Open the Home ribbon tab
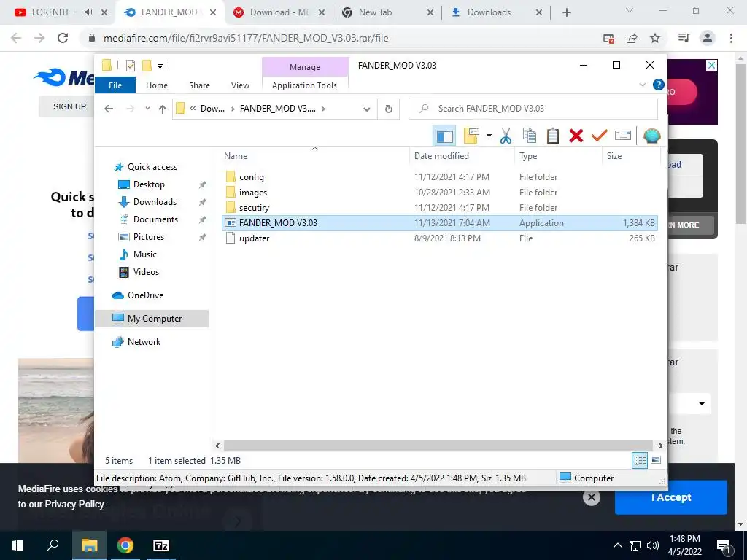This screenshot has width=747, height=560. click(x=157, y=85)
